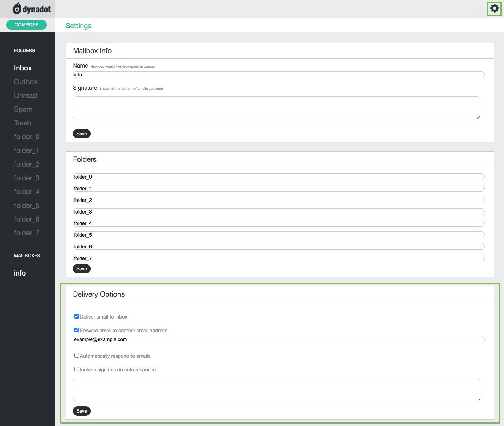Image resolution: width=504 pixels, height=426 pixels.
Task: Select folder_3 in the sidebar
Action: pos(26,178)
